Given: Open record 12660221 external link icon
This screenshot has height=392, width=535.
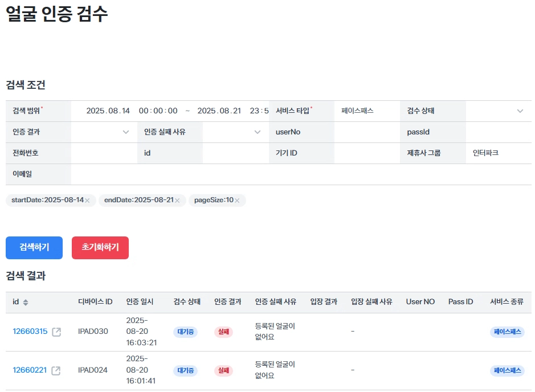Looking at the screenshot, I should pyautogui.click(x=56, y=370).
